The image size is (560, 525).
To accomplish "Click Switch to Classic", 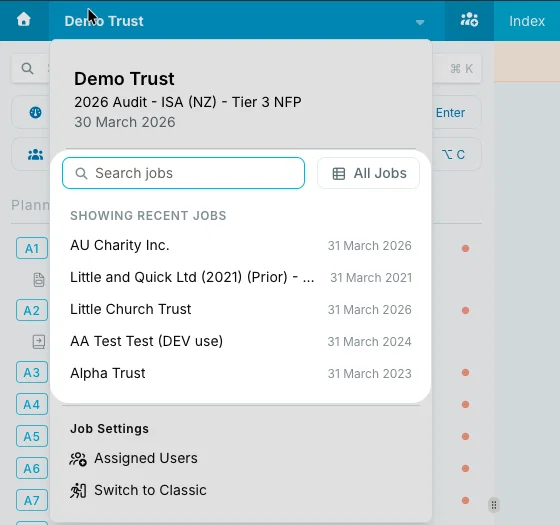I will pyautogui.click(x=138, y=490).
